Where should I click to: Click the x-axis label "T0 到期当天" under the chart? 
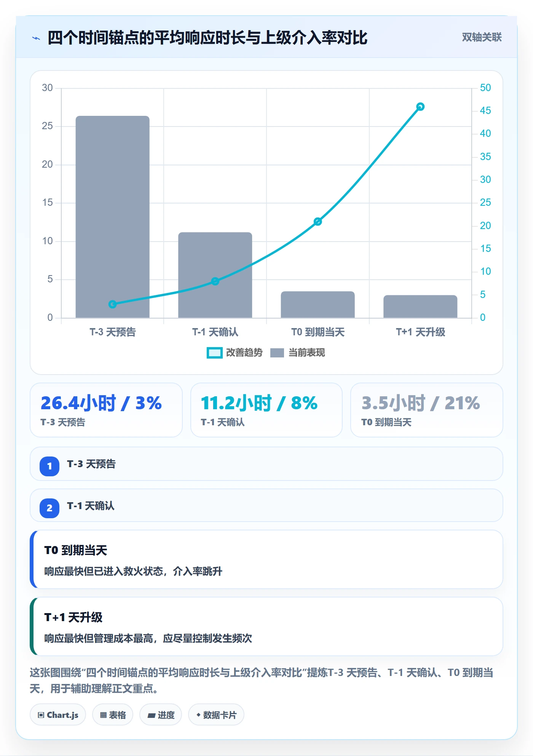[318, 332]
